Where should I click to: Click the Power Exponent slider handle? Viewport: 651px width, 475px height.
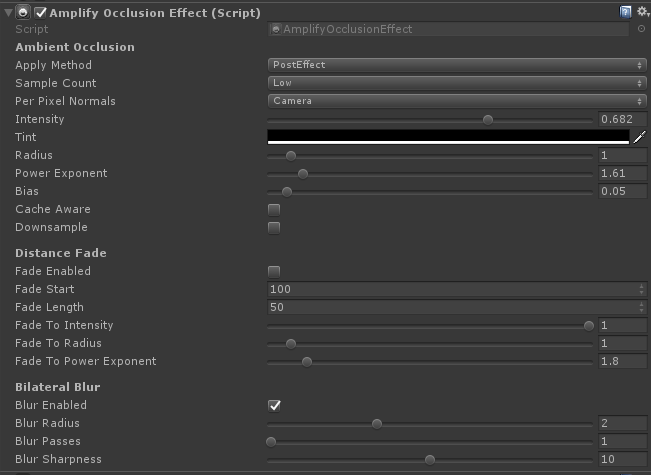[x=303, y=174]
